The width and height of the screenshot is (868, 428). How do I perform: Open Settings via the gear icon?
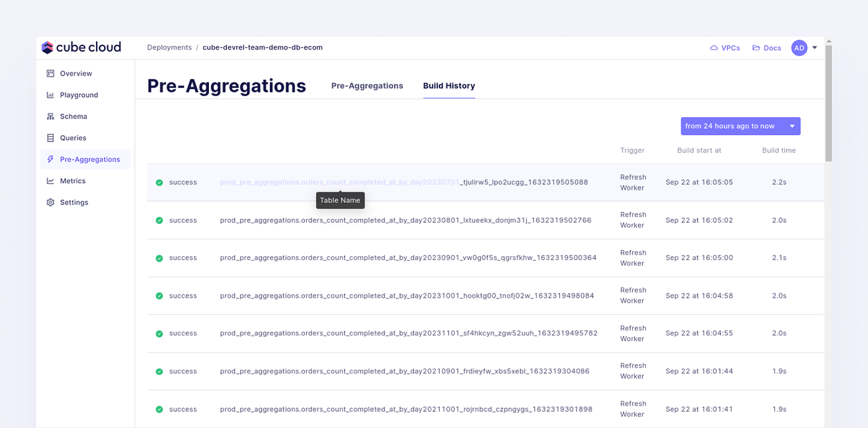point(50,202)
